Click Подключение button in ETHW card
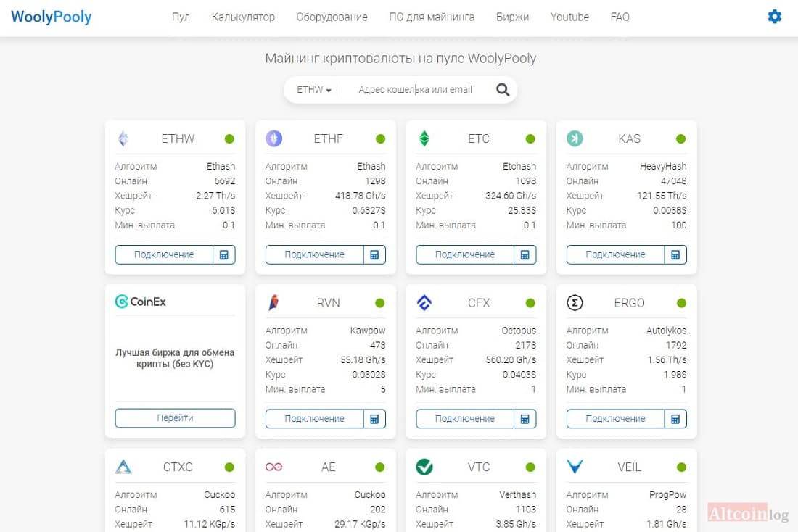Screen dimensions: 798x532 pos(164,255)
